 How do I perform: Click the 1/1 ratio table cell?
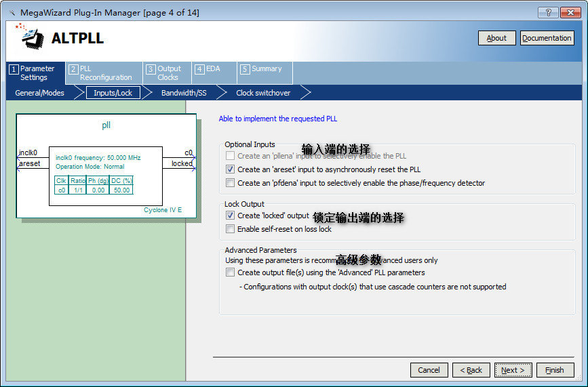78,190
